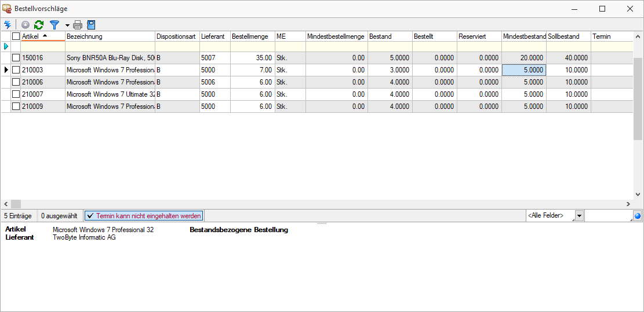Sort by the Dispositionsart column header
The width and height of the screenshot is (644, 312).
[x=177, y=36]
